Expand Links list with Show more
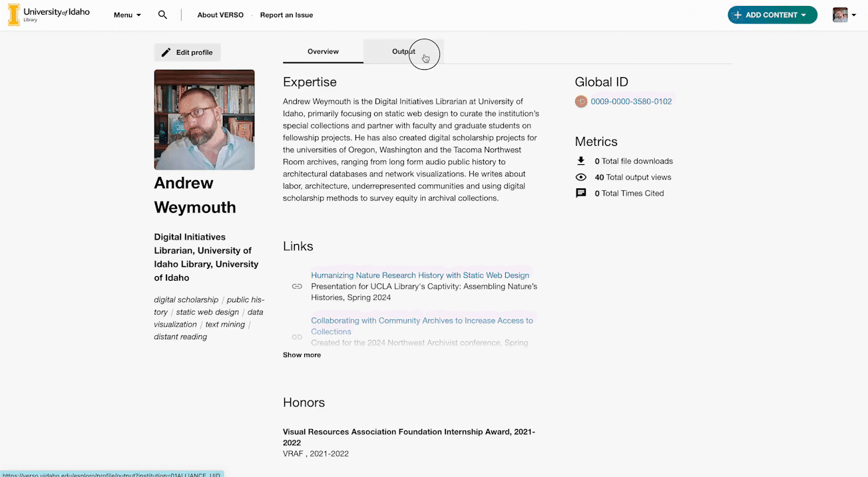This screenshot has height=477, width=868. point(302,355)
